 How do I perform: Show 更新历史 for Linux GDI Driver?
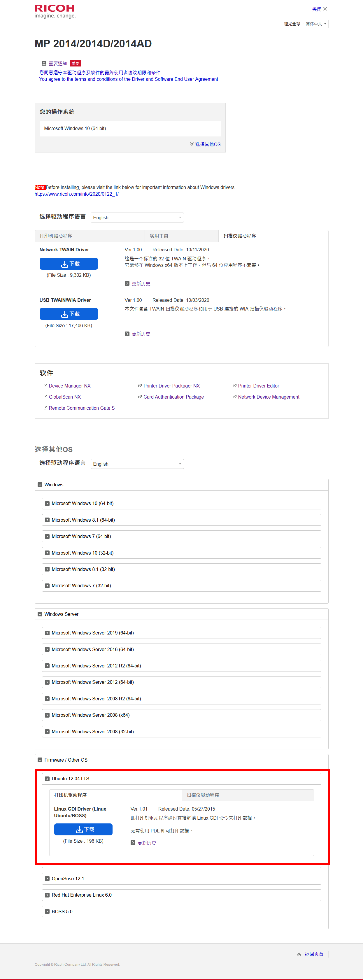143,843
